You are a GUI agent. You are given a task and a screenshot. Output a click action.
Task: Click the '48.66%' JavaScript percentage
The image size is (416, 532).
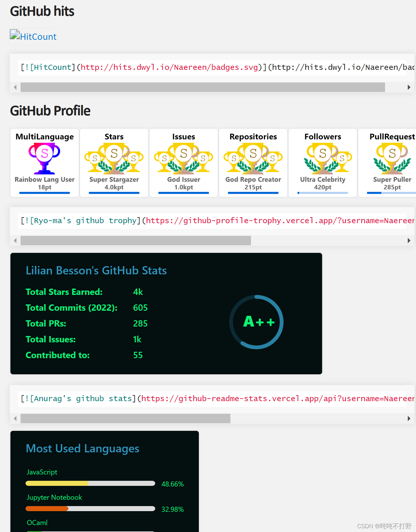tap(173, 484)
